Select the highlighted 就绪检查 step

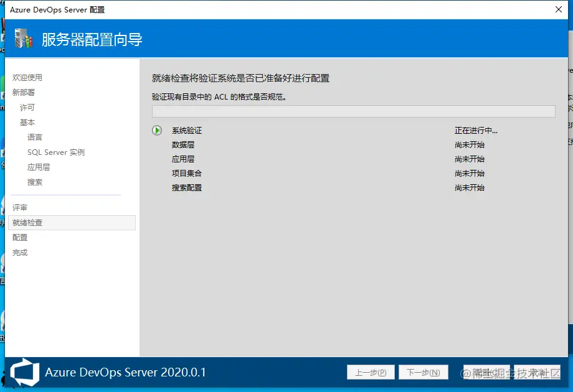72,223
